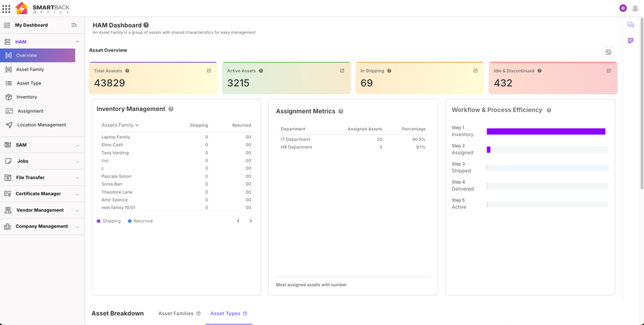Switch to the Asset Families tab
The image size is (644, 325).
pos(176,314)
